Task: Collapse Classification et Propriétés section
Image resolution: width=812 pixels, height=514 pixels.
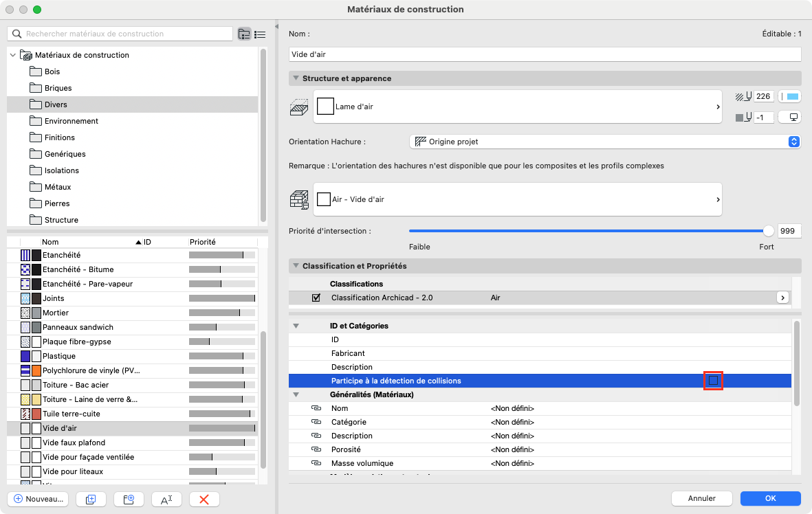Action: tap(296, 265)
